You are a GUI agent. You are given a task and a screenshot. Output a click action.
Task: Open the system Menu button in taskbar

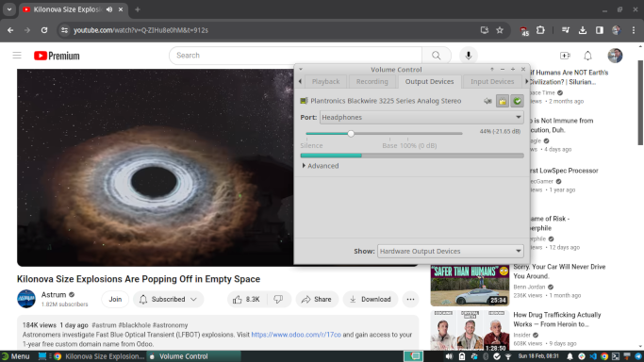click(16, 356)
